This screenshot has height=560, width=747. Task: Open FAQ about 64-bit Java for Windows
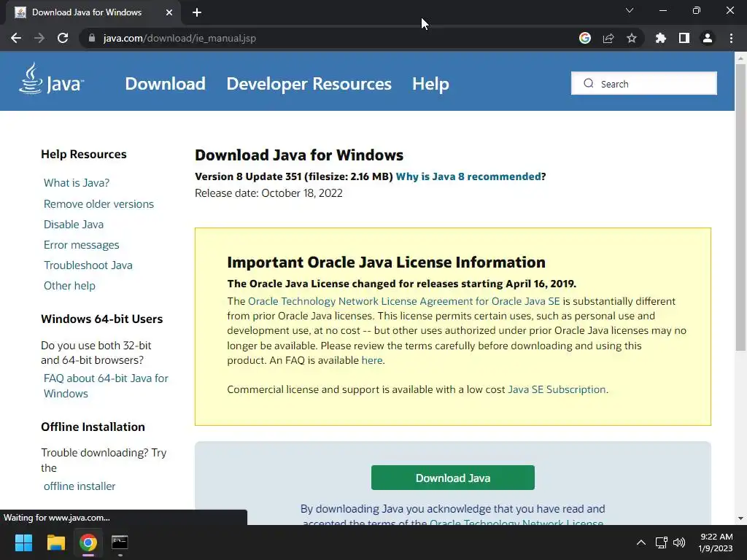(106, 386)
